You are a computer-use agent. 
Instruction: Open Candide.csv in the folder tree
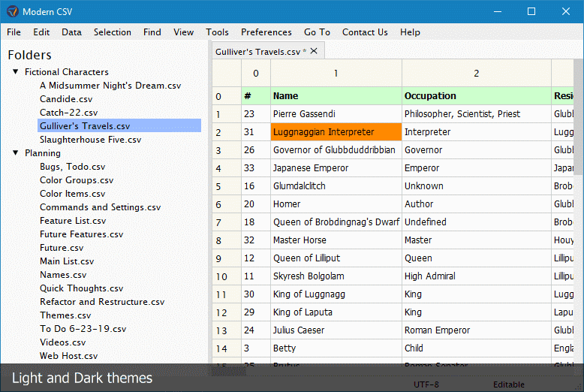66,99
